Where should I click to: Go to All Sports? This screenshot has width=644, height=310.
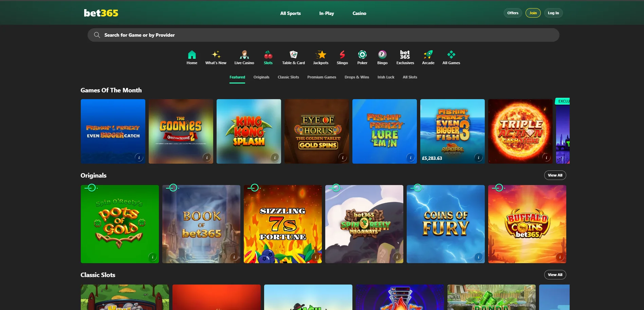(290, 13)
